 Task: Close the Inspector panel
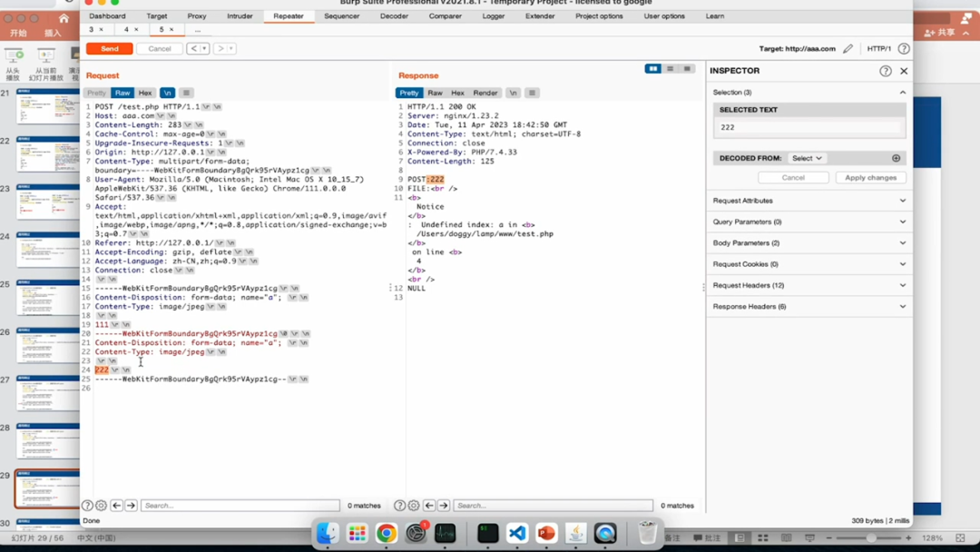pyautogui.click(x=904, y=71)
